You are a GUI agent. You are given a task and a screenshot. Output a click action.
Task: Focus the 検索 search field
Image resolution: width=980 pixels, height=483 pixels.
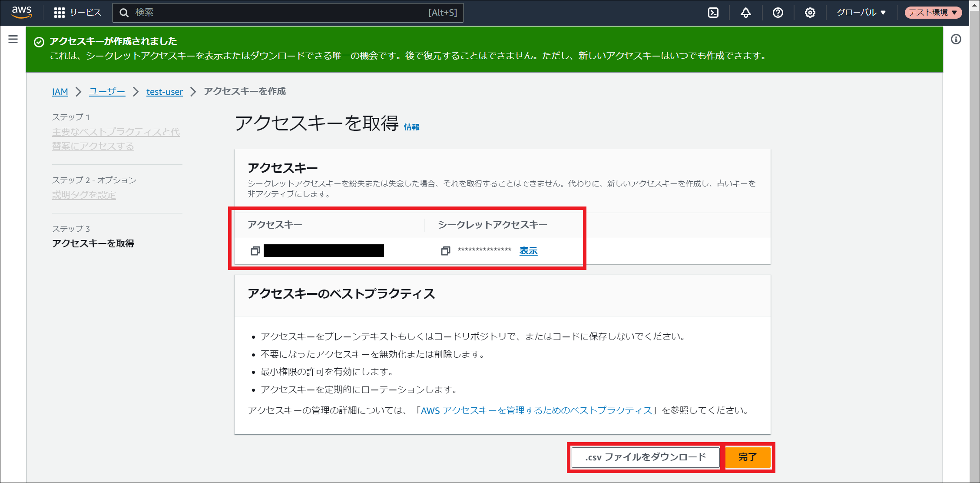(x=278, y=13)
